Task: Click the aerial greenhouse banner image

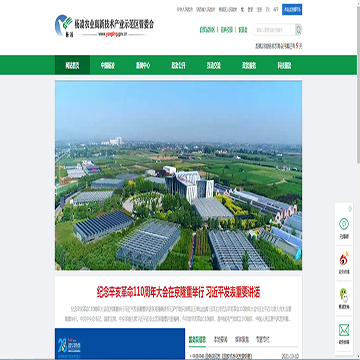Action: pyautogui.click(x=178, y=175)
